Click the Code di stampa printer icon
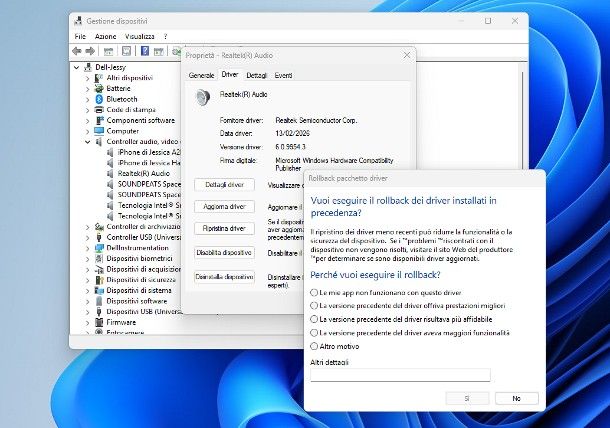Image resolution: width=610 pixels, height=428 pixels. [x=99, y=110]
